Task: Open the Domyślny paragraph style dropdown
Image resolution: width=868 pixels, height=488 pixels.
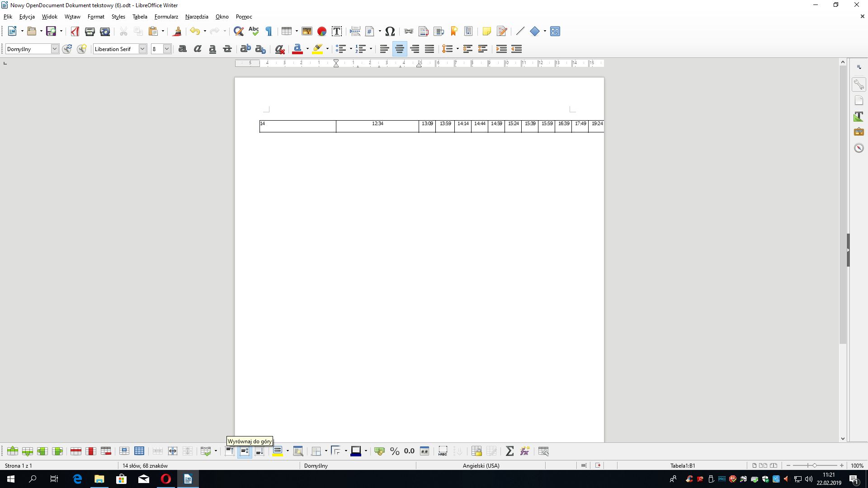Action: tap(55, 49)
